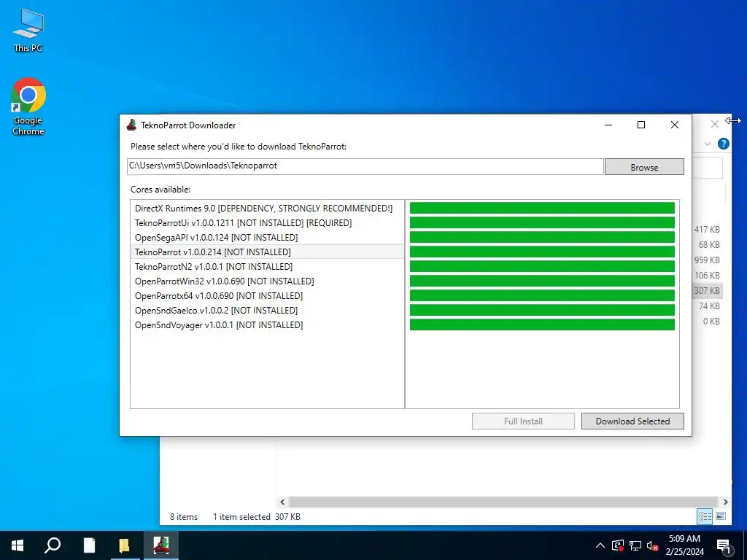Click the network tray icon
The width and height of the screenshot is (747, 560).
(x=635, y=545)
